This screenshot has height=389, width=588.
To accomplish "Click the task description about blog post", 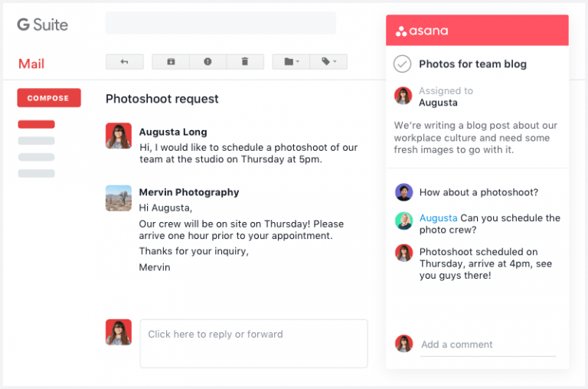I will [475, 137].
